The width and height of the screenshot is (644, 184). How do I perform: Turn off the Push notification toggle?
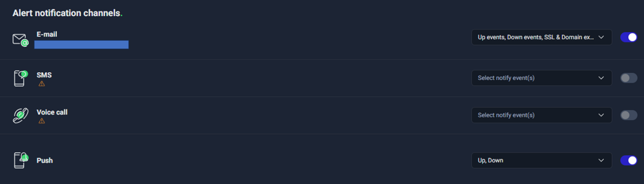[628, 160]
